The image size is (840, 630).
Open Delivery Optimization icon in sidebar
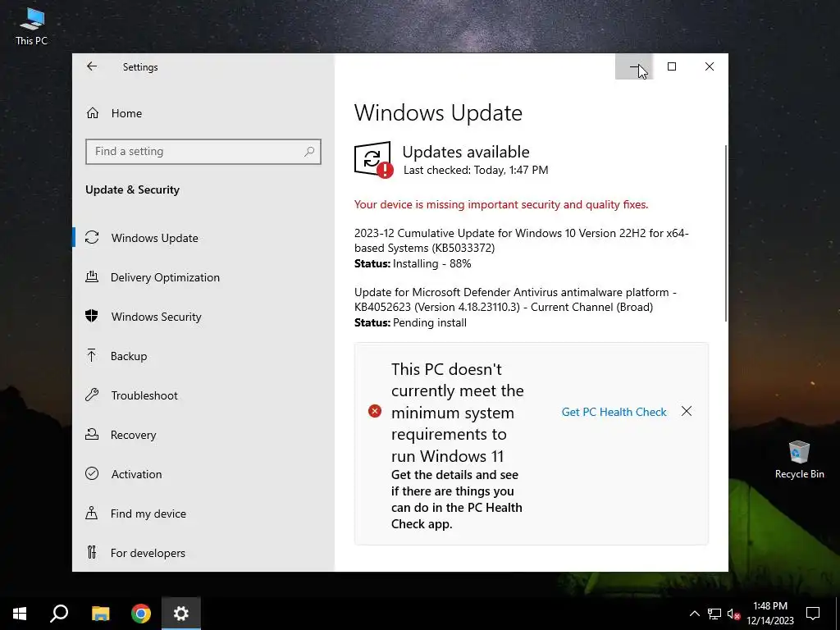92,277
